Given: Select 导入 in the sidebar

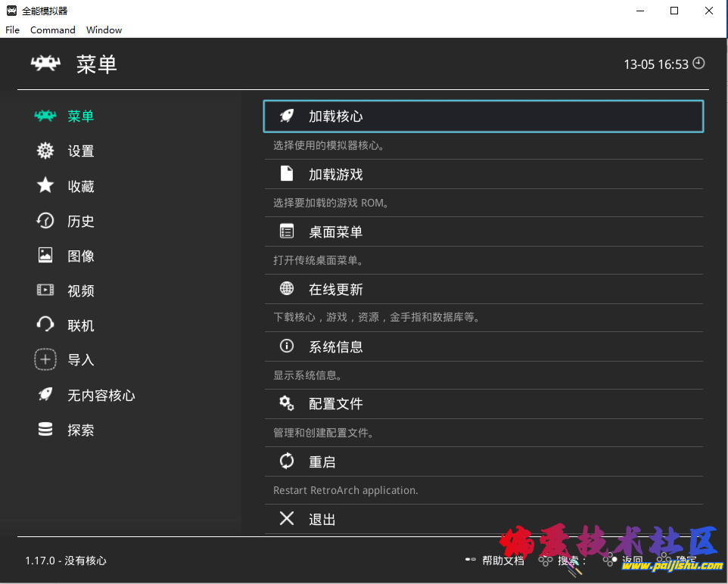Looking at the screenshot, I should [x=80, y=361].
